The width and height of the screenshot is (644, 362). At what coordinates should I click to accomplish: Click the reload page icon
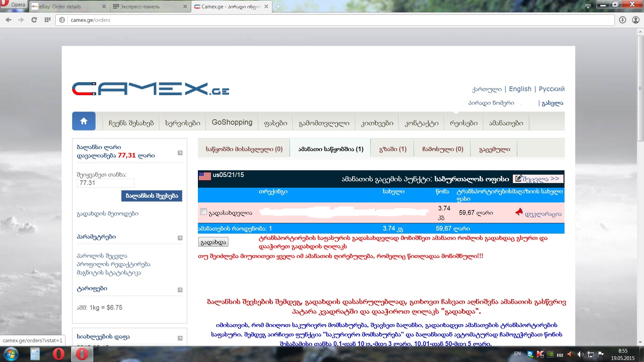click(x=34, y=20)
